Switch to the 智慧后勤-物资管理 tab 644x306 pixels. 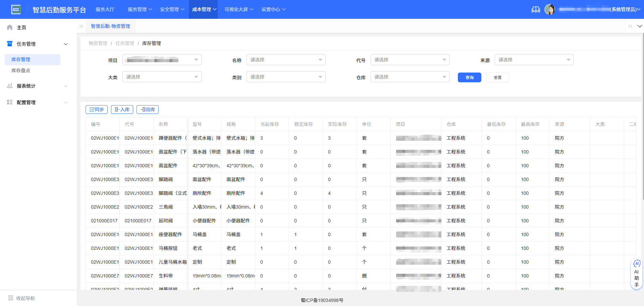pyautogui.click(x=111, y=26)
